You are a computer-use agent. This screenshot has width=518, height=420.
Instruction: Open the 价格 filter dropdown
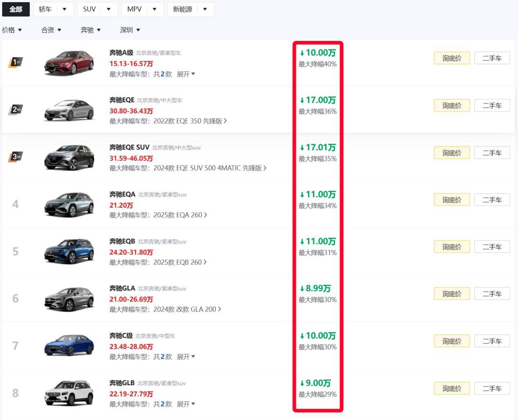pos(12,30)
